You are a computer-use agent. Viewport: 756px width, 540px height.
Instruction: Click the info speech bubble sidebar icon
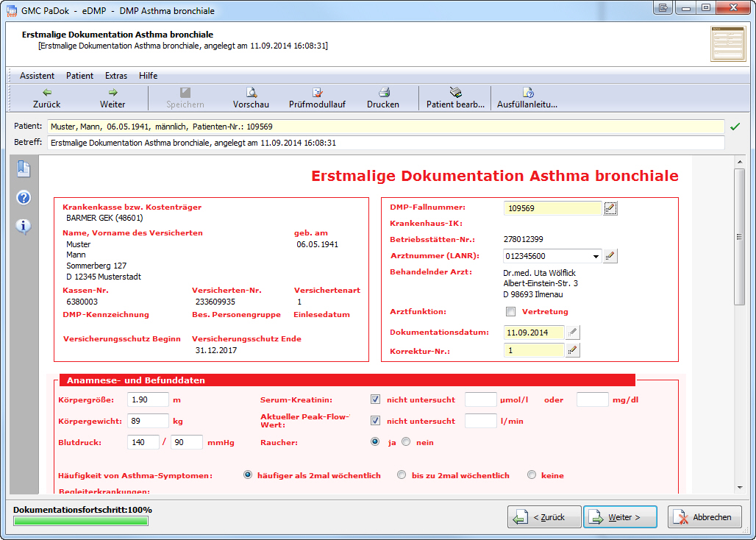coord(23,226)
